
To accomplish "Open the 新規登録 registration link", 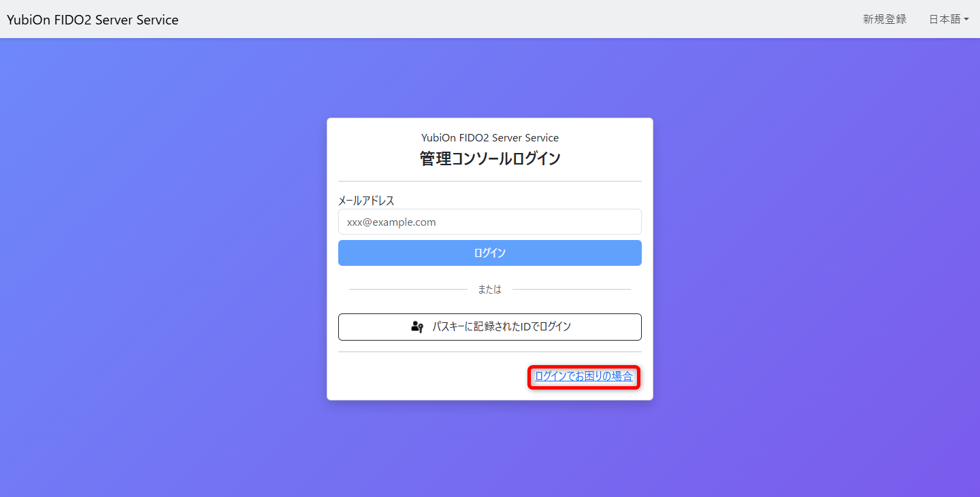I will pos(885,19).
